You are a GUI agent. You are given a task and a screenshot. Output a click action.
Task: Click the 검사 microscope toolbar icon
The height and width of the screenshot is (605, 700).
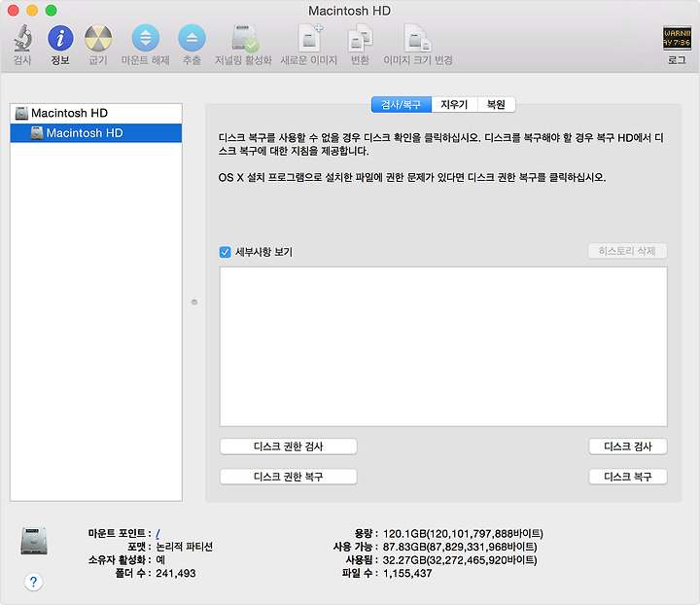point(22,38)
